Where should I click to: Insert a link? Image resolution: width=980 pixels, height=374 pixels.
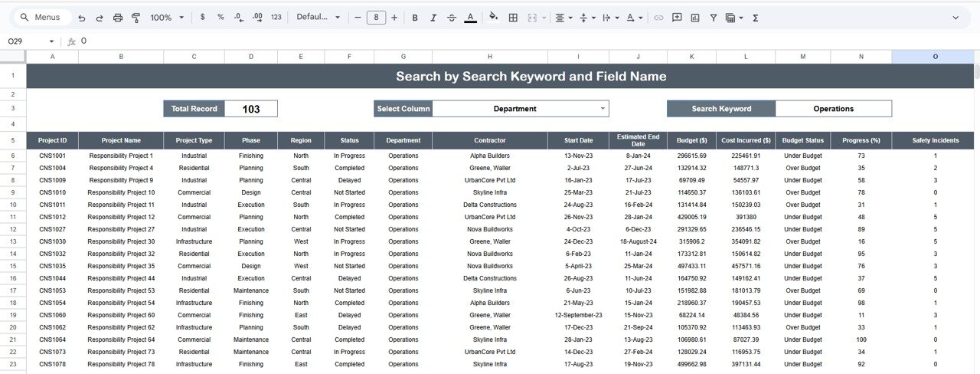click(x=658, y=17)
